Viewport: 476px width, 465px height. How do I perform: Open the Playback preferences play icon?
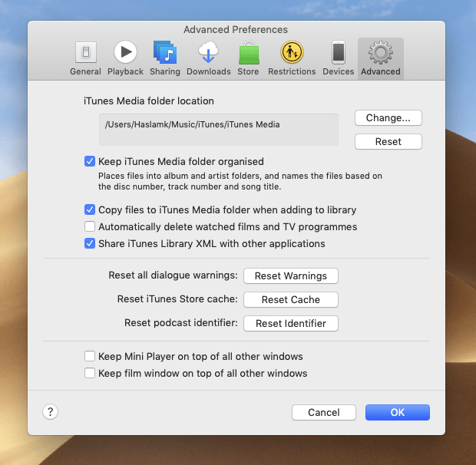click(x=125, y=52)
